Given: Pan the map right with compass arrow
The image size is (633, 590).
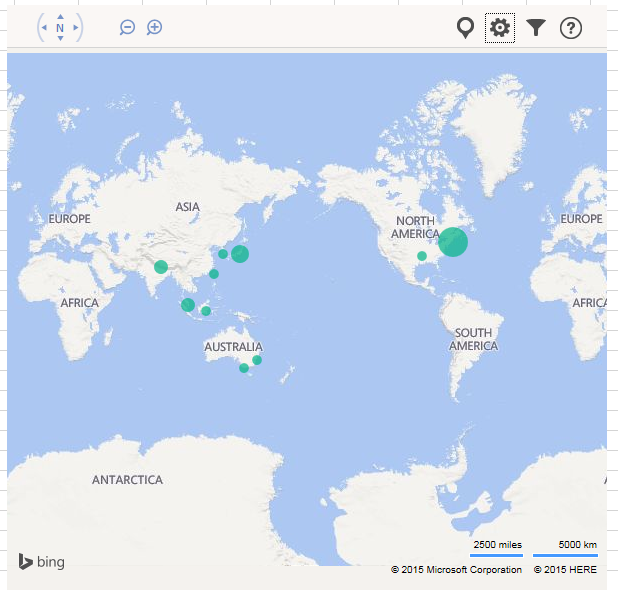Looking at the screenshot, I should 77,28.
